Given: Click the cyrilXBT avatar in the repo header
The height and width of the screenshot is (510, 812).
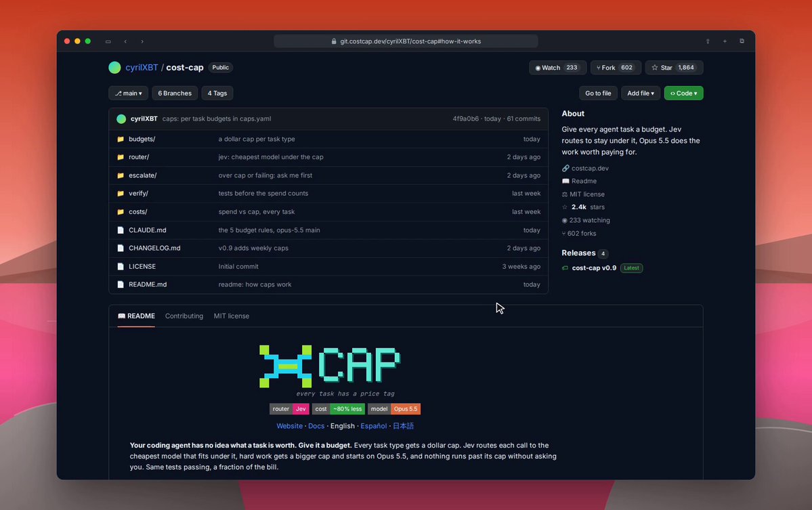Looking at the screenshot, I should click(x=114, y=67).
